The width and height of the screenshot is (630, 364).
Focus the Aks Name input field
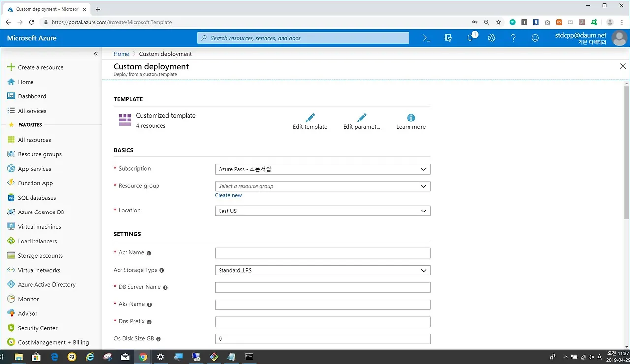click(322, 304)
